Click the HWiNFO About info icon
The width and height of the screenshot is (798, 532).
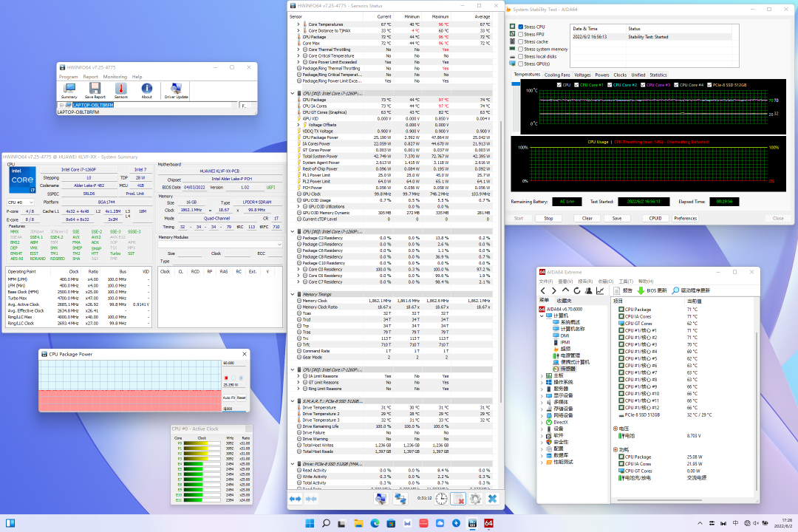point(146,89)
